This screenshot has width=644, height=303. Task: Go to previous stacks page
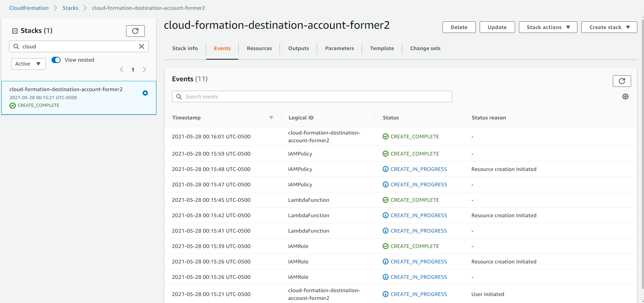point(122,69)
